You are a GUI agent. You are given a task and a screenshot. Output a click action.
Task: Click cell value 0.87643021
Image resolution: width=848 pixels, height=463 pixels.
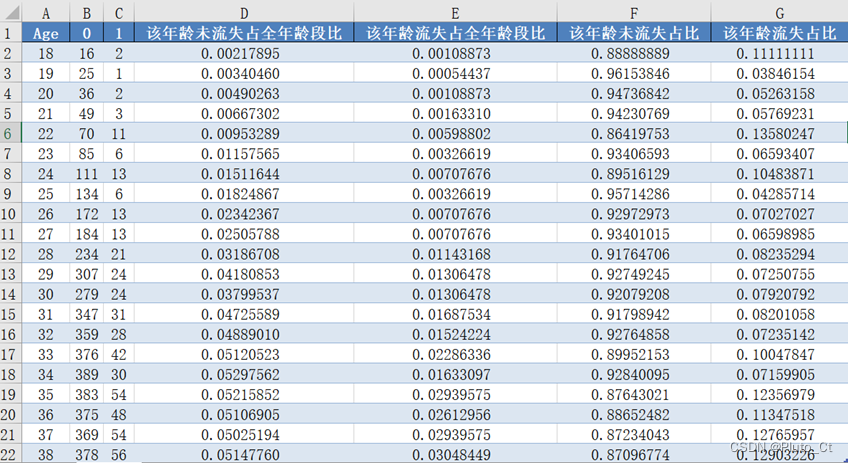click(634, 394)
